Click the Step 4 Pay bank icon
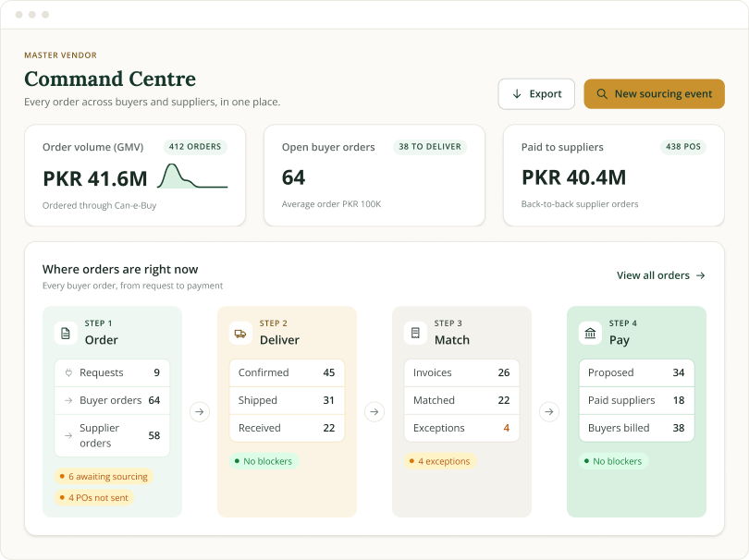Viewport: 749px width, 560px height. point(590,334)
